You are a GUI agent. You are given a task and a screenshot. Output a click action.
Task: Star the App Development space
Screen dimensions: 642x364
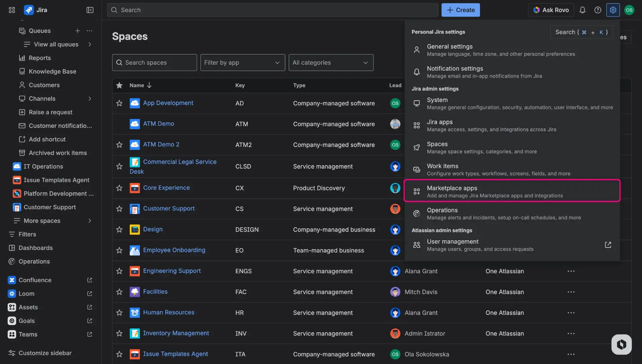[119, 103]
